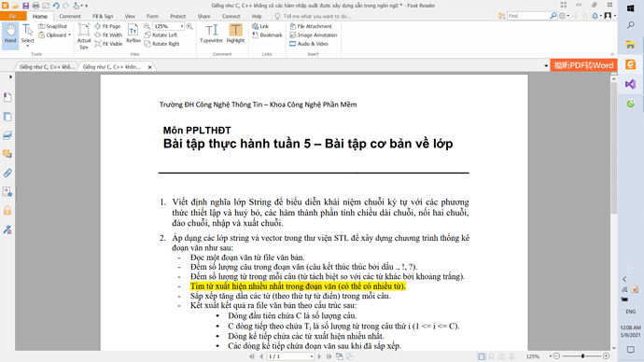This screenshot has height=362, width=644.
Task: Open Windows Start button on taskbar
Action: (x=630, y=8)
